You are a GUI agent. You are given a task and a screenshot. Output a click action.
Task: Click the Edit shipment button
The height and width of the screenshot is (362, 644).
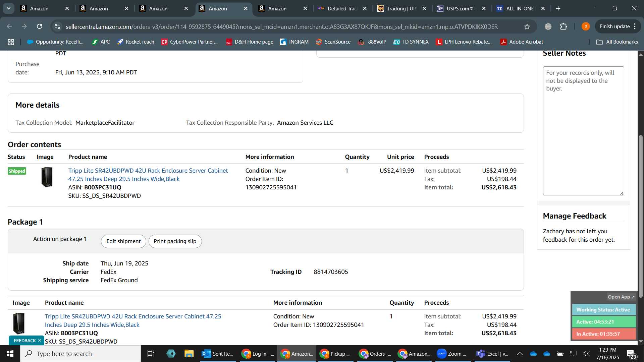(123, 241)
